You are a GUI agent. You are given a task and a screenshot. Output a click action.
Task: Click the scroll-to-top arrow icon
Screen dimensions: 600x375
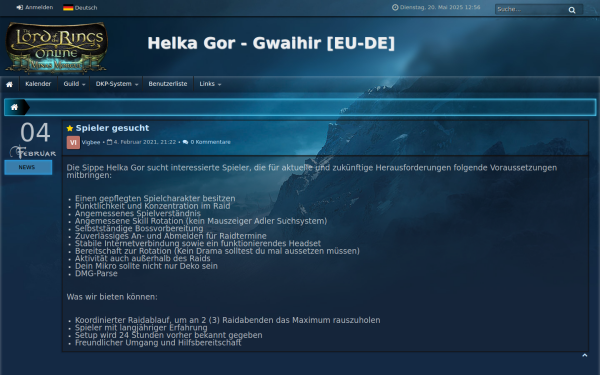tap(584, 355)
